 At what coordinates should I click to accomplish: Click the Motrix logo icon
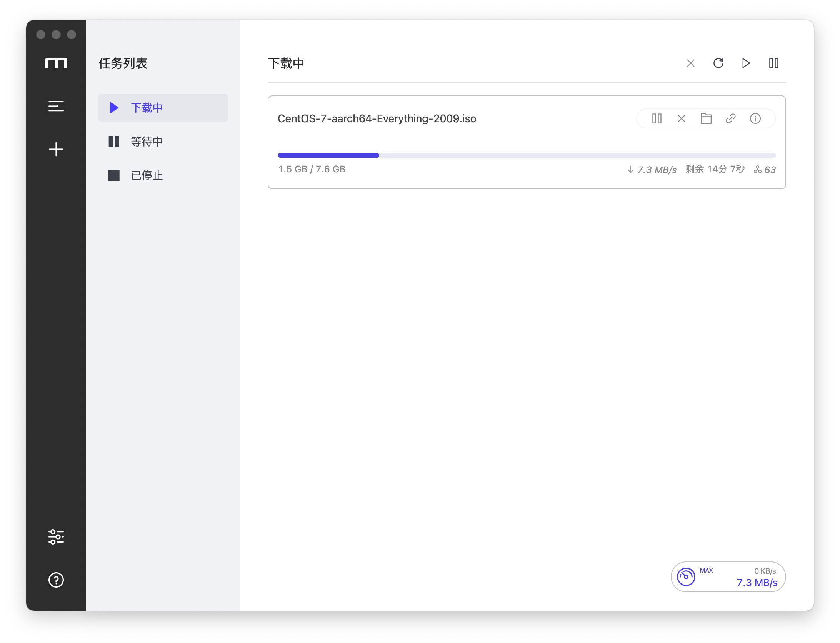(x=56, y=63)
